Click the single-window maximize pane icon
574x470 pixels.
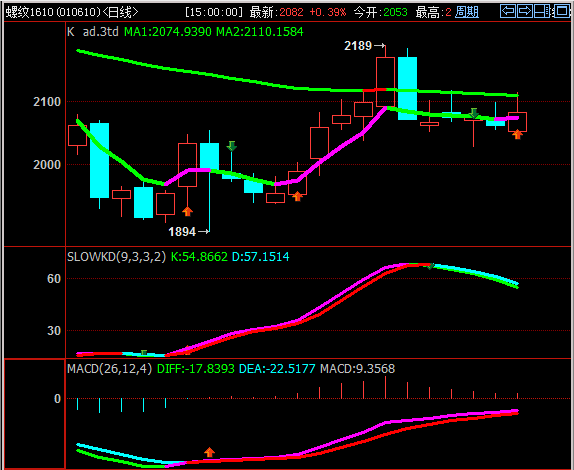pos(562,11)
